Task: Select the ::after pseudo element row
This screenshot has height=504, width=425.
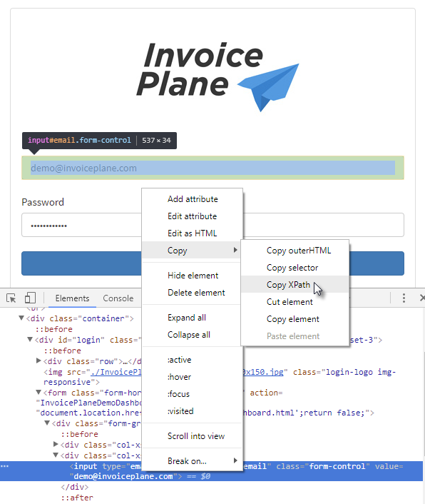Action: pos(77,498)
